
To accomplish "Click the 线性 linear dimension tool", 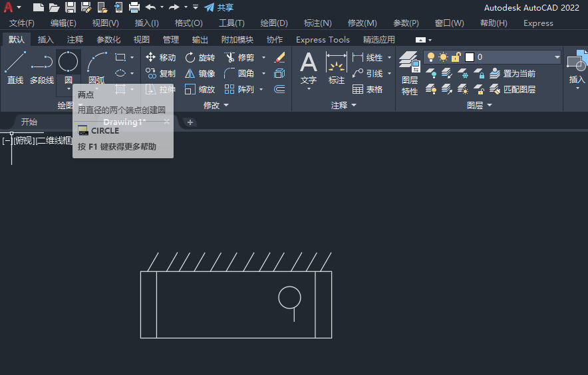I will pos(367,57).
